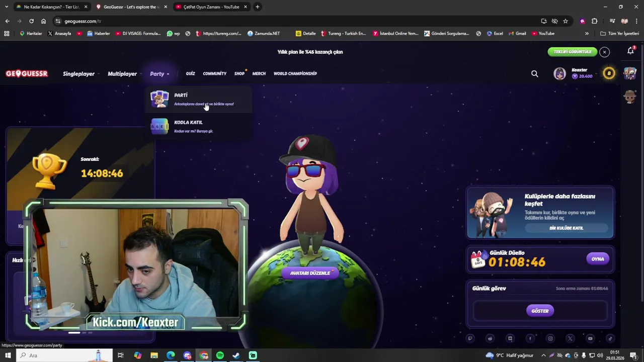This screenshot has width=644, height=362.
Task: Click the gold coin badge icon
Action: 609,73
